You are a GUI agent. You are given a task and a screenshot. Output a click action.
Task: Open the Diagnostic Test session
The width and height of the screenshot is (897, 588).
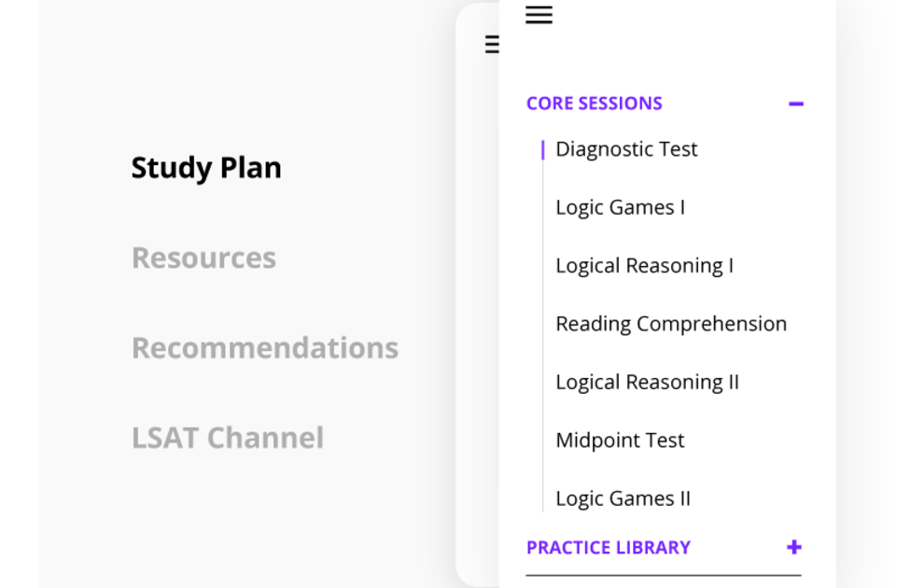626,149
